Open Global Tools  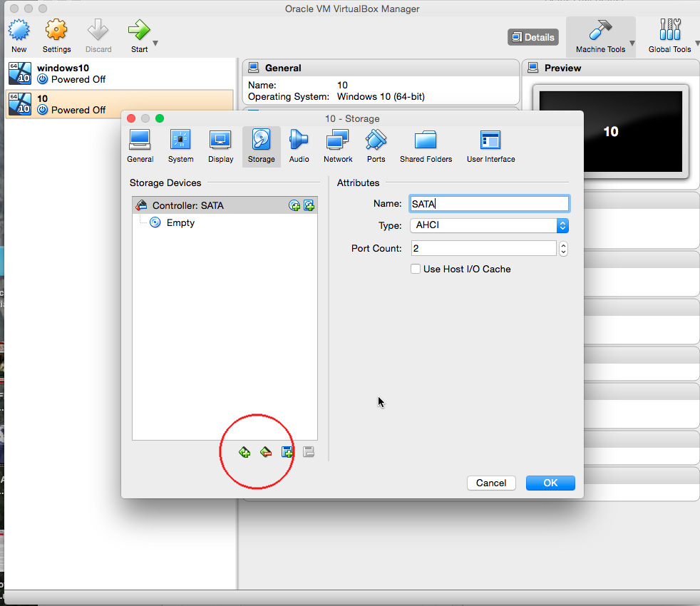tap(669, 36)
